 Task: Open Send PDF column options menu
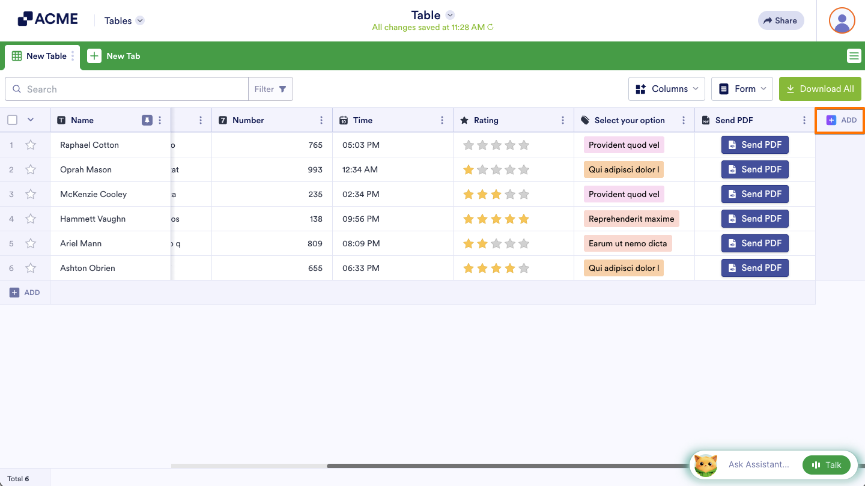[x=804, y=120]
